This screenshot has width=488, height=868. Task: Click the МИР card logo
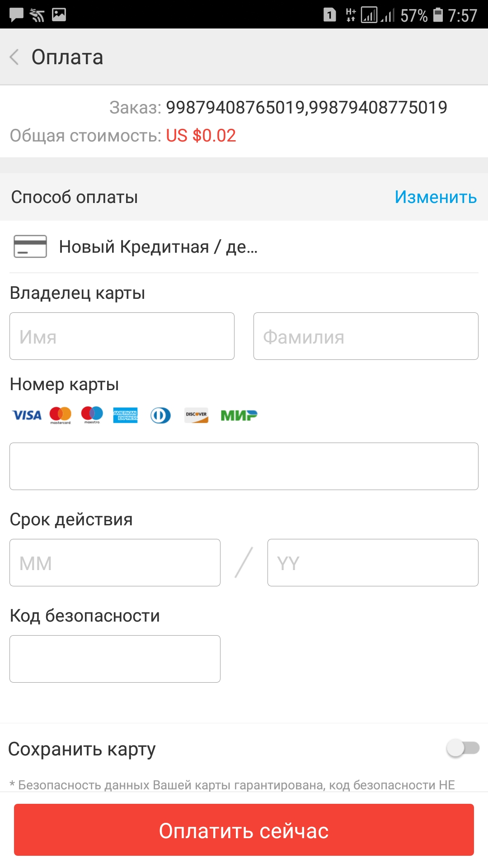239,415
